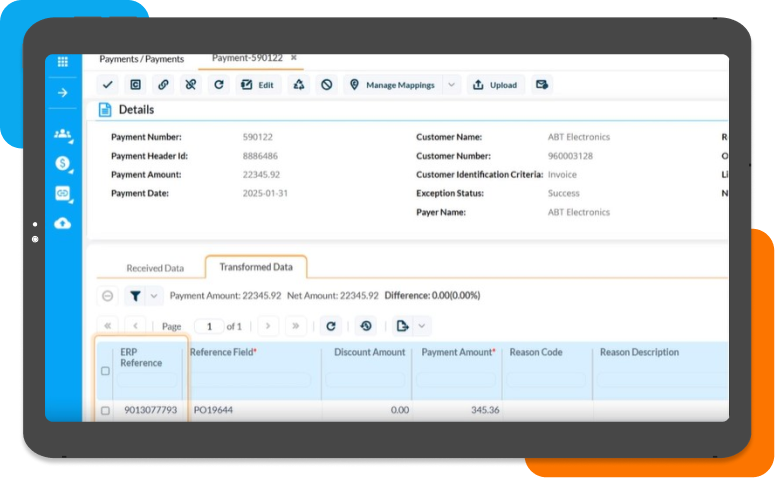The image size is (775, 478).
Task: Click the copy toolbar icon with letter C
Action: point(135,85)
